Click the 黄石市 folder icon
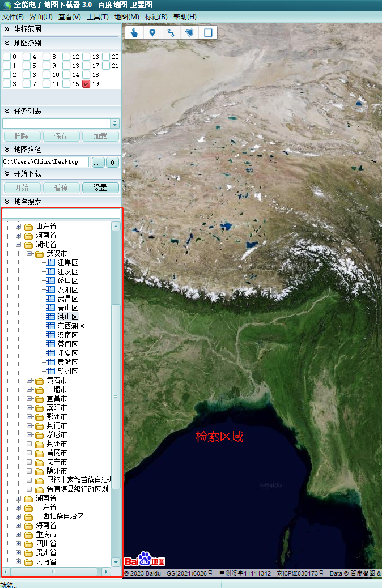The height and width of the screenshot is (588, 382). 39,381
